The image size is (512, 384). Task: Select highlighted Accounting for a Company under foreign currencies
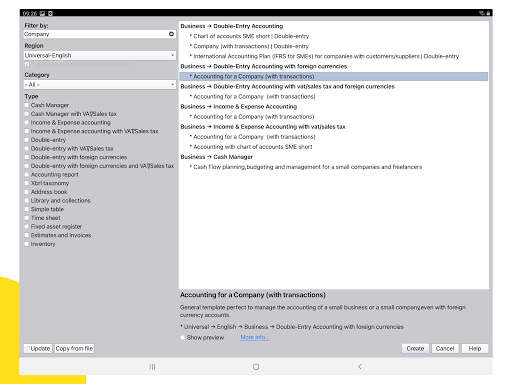(334, 77)
